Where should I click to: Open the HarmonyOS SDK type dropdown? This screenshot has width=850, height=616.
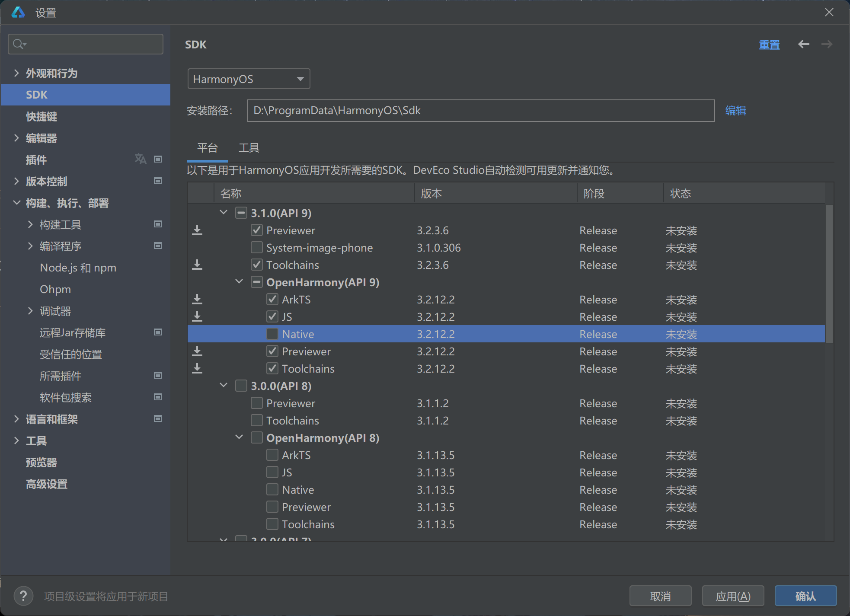249,79
